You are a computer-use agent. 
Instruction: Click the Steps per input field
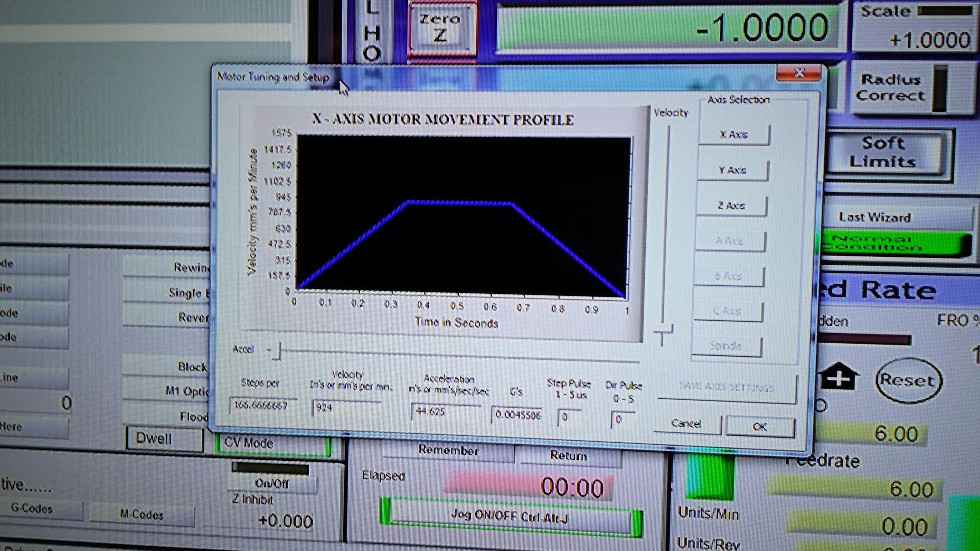263,405
